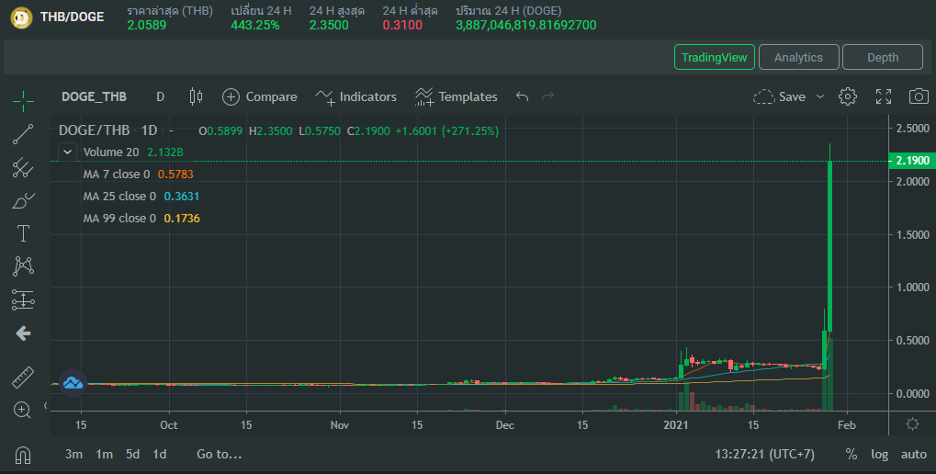Click the ruler measure tool
Image resolution: width=936 pixels, height=474 pixels.
point(23,377)
